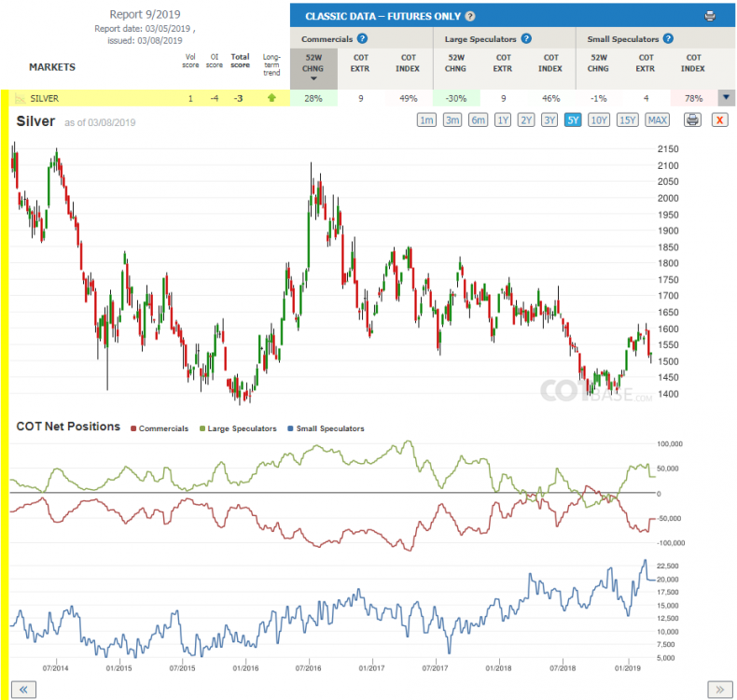
Task: Click the printer icon in Classic Data header
Action: pos(710,16)
